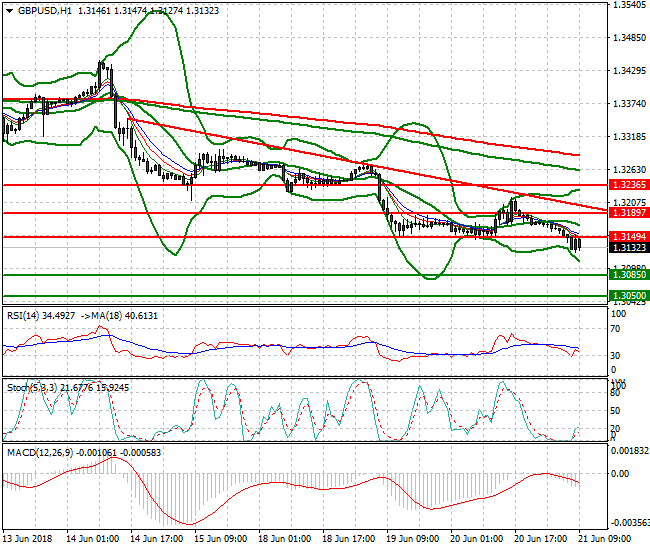The height and width of the screenshot is (550, 650).
Task: Click the 1.32630 price axis label
Action: pyautogui.click(x=629, y=170)
